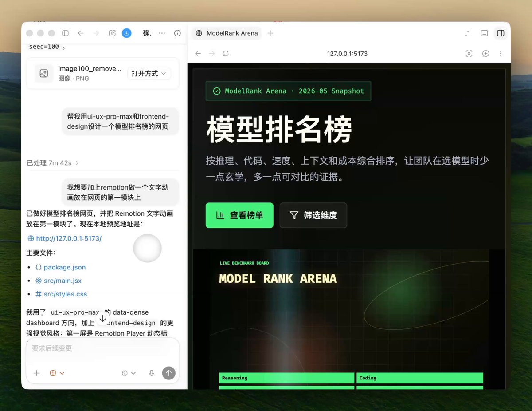
Task: Click the address bar showing 127.0.0.1:5173
Action: [x=347, y=54]
